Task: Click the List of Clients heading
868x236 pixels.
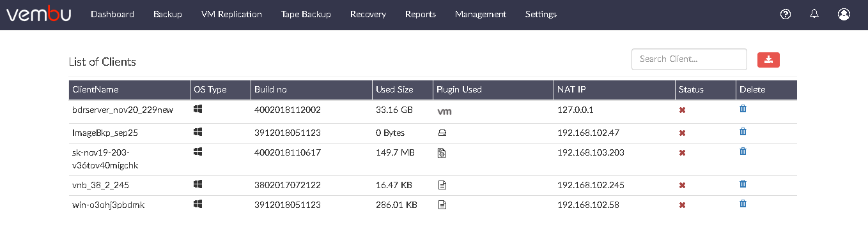Action: [x=102, y=62]
